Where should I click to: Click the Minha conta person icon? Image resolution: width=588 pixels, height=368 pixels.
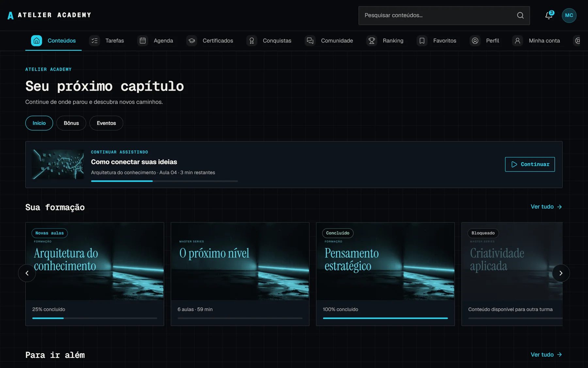click(518, 41)
